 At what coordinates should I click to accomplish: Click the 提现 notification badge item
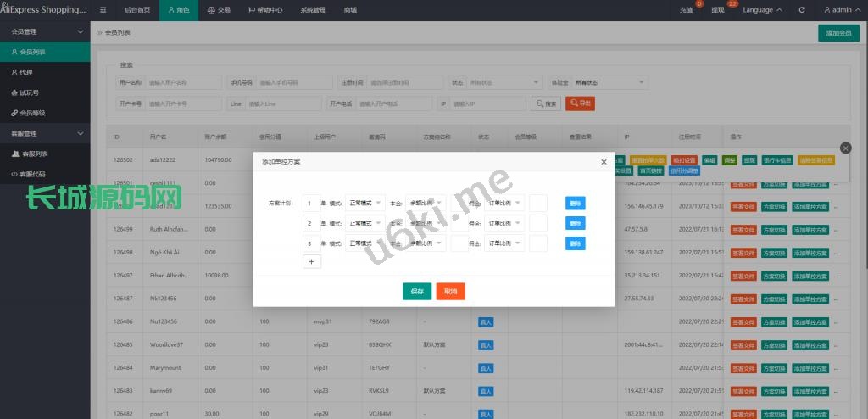tap(720, 10)
